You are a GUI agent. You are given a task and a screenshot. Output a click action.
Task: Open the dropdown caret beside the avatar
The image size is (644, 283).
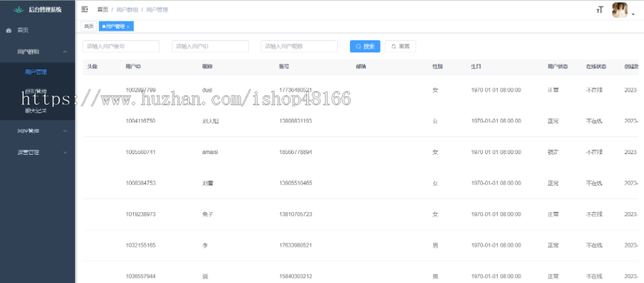pyautogui.click(x=633, y=14)
